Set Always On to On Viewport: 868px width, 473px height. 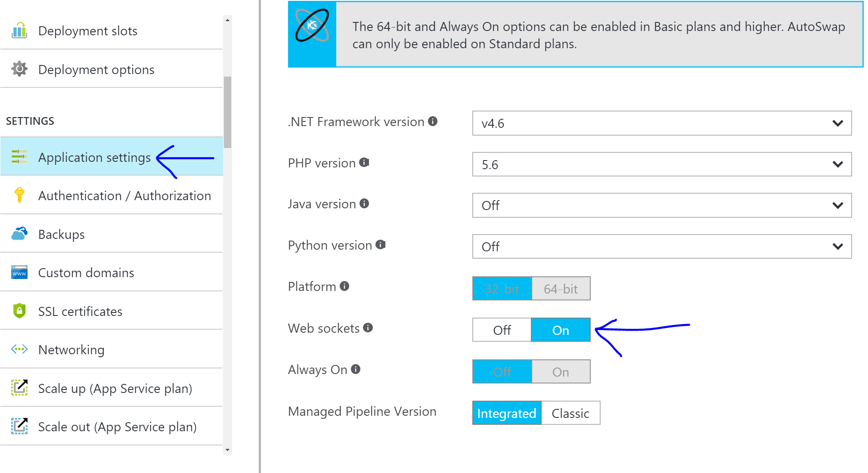[x=561, y=371]
